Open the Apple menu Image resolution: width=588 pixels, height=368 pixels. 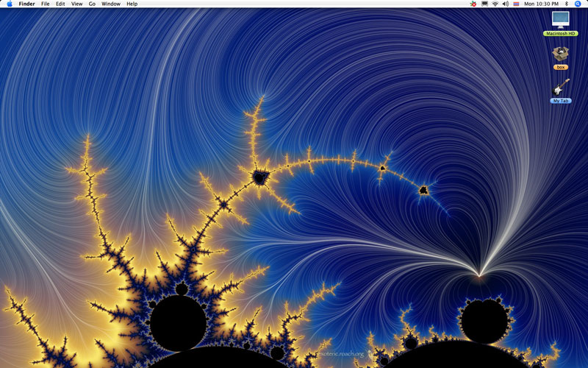(10, 4)
